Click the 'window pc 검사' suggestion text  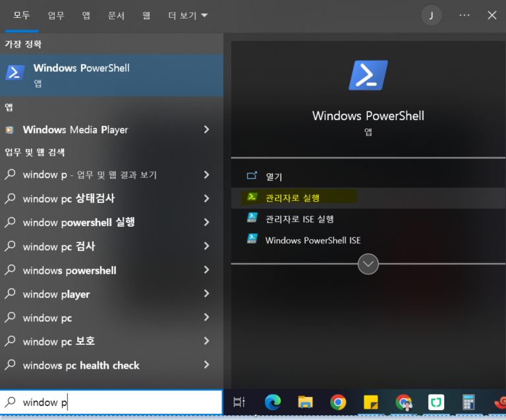[x=59, y=247]
